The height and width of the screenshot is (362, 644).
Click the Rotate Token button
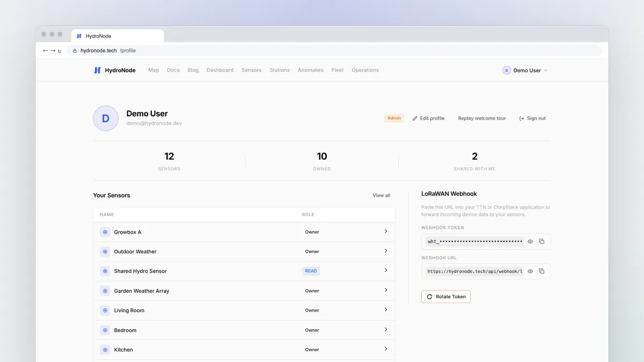pyautogui.click(x=446, y=297)
